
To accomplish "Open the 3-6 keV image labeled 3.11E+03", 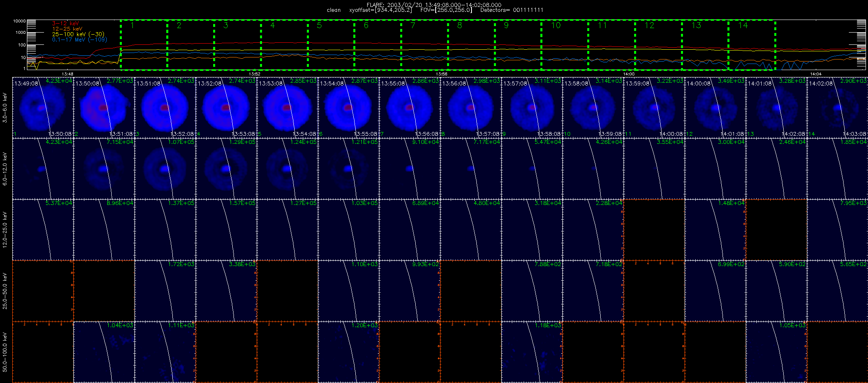I will (532, 108).
